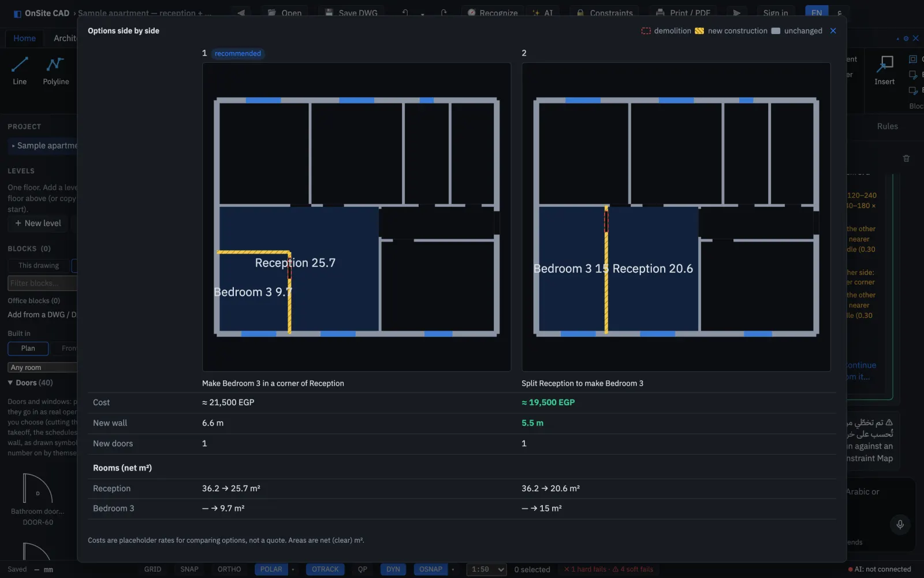Viewport: 924px width, 578px height.
Task: Open the 1:50 scale dropdown
Action: (x=486, y=569)
